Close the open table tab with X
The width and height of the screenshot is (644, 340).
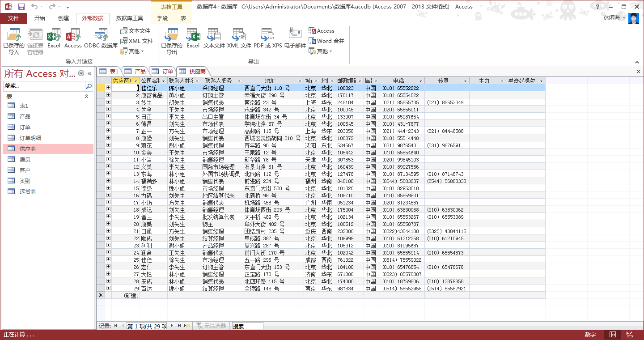(638, 72)
